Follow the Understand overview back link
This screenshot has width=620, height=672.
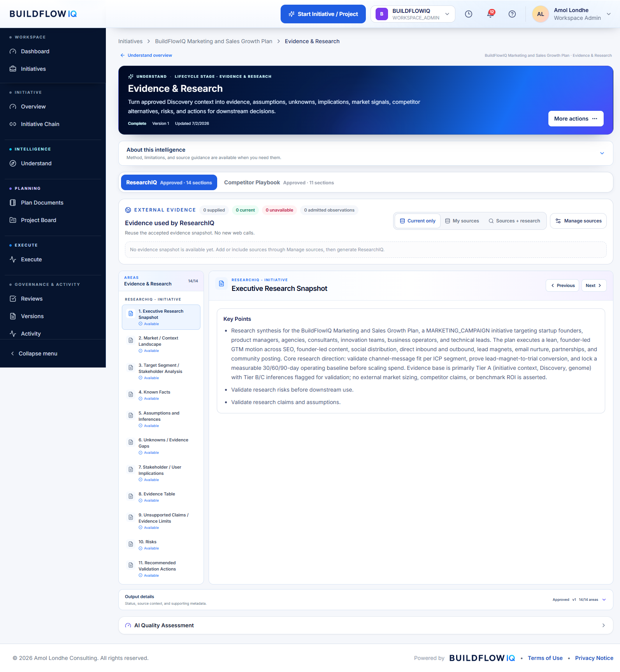pyautogui.click(x=146, y=55)
